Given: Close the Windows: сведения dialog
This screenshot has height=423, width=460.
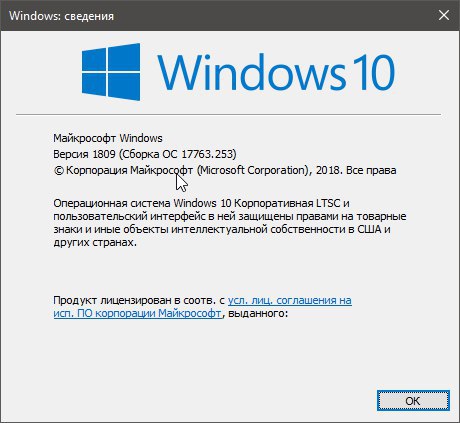Looking at the screenshot, I should (444, 15).
